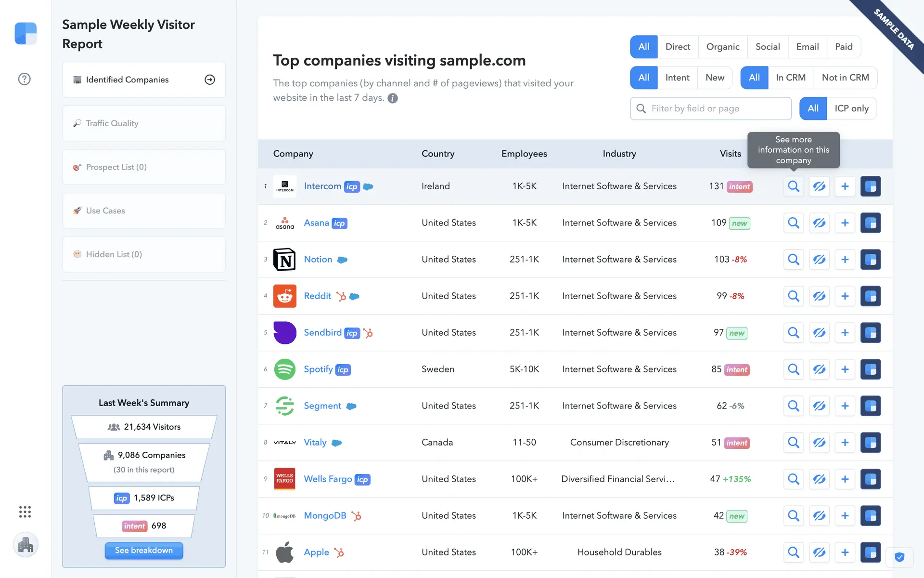Viewport: 924px width, 578px height.
Task: Open the nine-dot apps grid icon
Action: 25,512
